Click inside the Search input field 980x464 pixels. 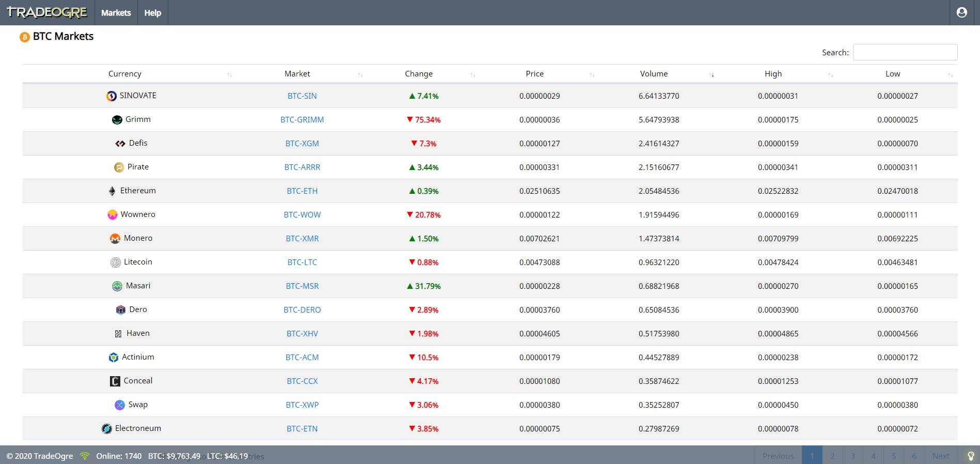[x=905, y=52]
